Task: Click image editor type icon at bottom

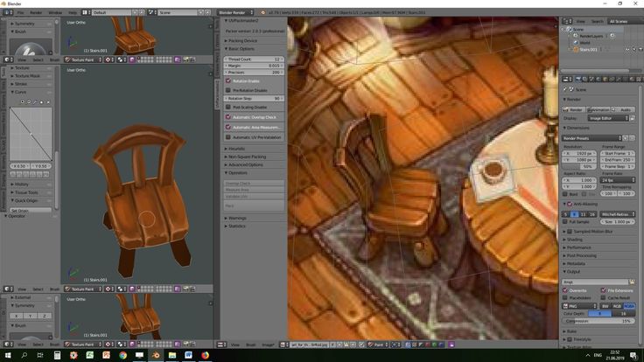Action: (221, 345)
